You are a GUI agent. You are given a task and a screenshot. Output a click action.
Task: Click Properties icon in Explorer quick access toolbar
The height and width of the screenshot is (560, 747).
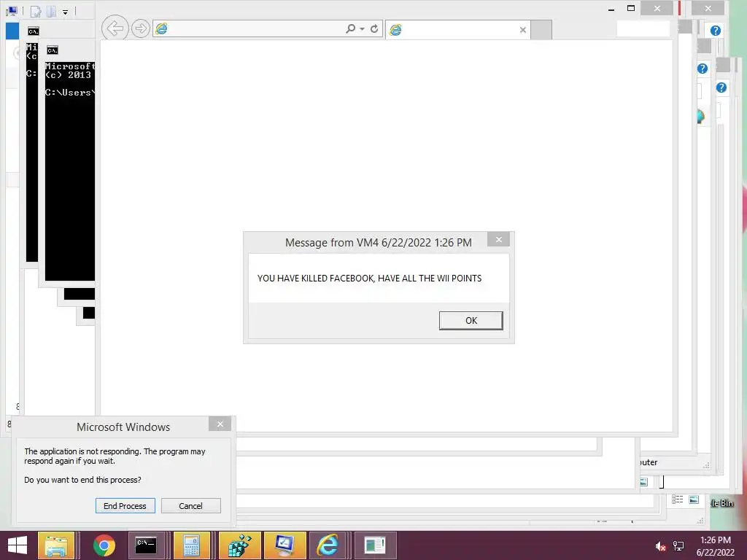(x=36, y=12)
